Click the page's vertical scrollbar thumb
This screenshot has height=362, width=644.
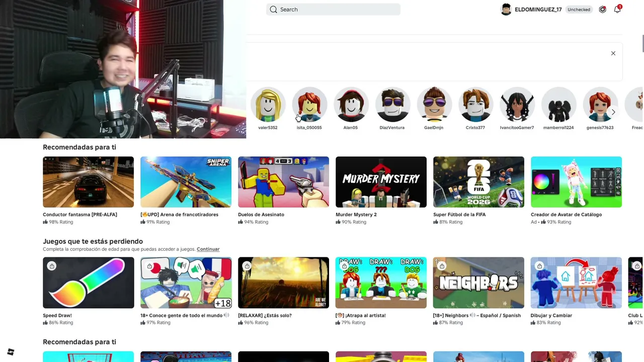click(x=642, y=43)
